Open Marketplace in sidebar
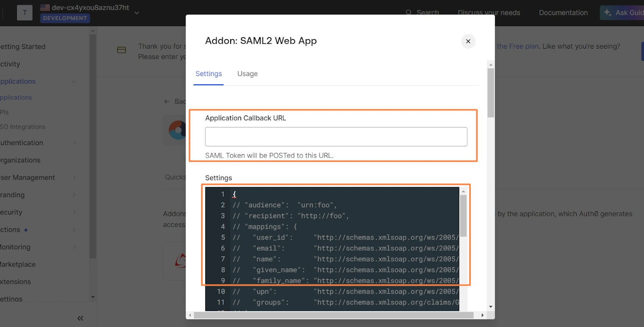 (x=18, y=264)
